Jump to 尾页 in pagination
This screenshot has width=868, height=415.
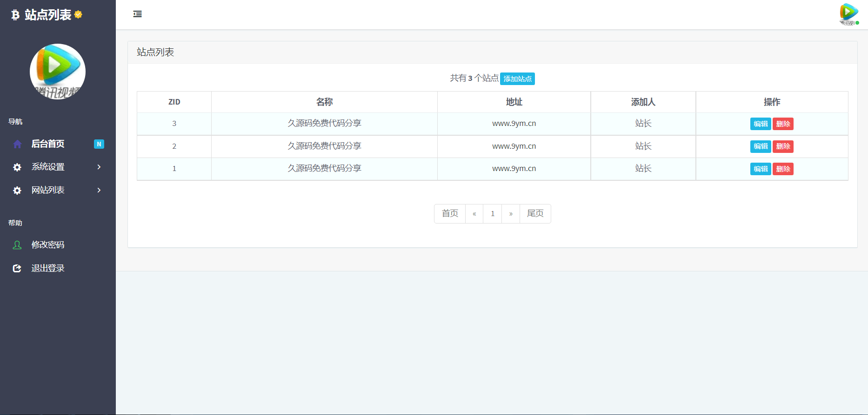click(x=535, y=214)
